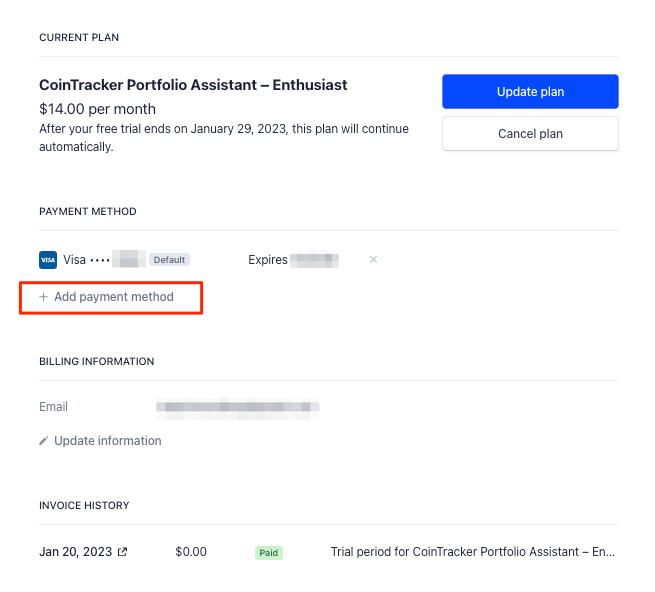Click the PAYMENT METHOD section heading
The image size is (655, 592).
(88, 211)
